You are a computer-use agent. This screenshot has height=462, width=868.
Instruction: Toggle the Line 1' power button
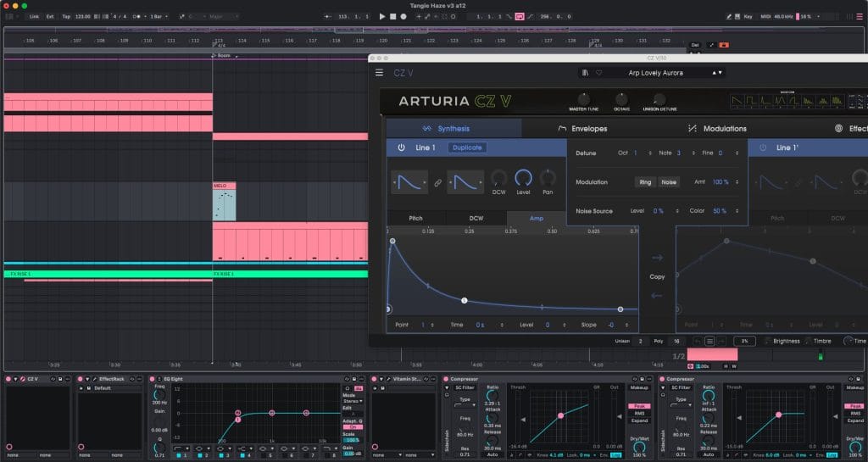click(763, 148)
